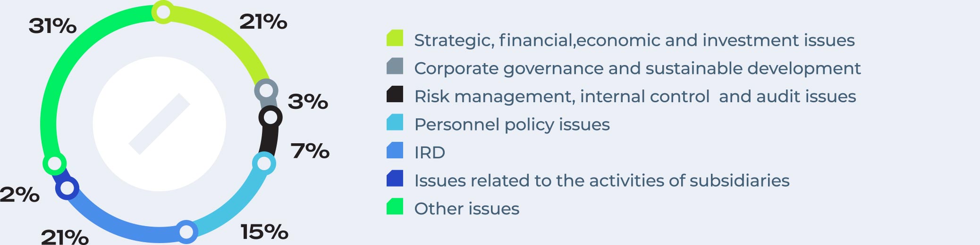Click the black Risk management legend swatch

point(395,94)
